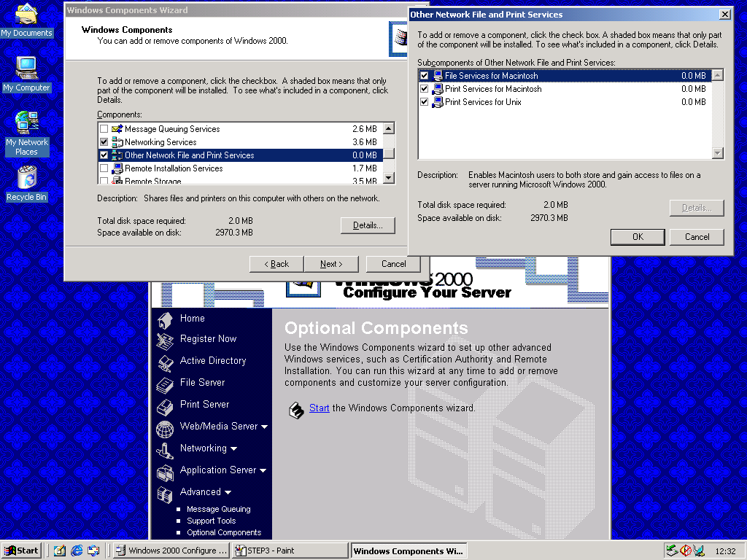The image size is (747, 560).
Task: Check Remote Installation Services checkbox
Action: tap(104, 168)
